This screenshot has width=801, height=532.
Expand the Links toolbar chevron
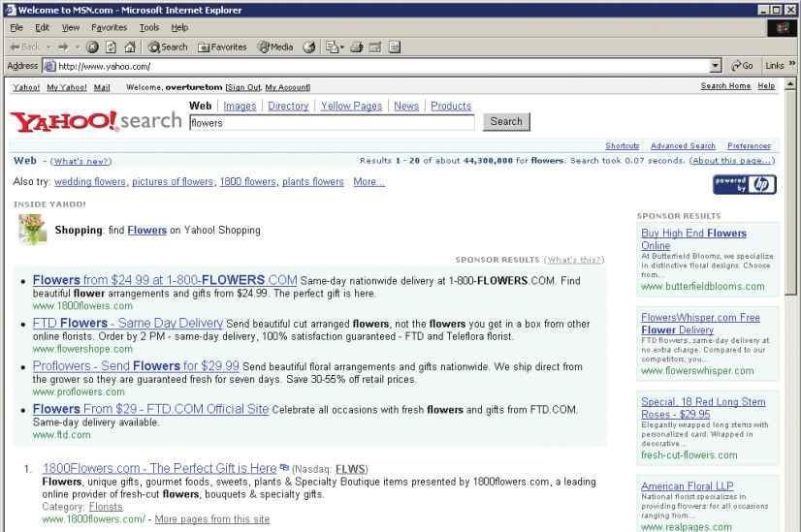pos(791,65)
